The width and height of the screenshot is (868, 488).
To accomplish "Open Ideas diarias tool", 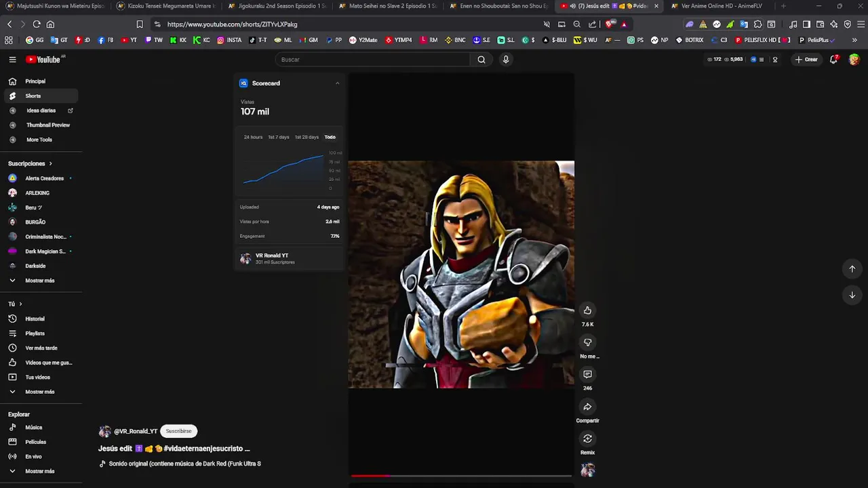I will point(41,110).
